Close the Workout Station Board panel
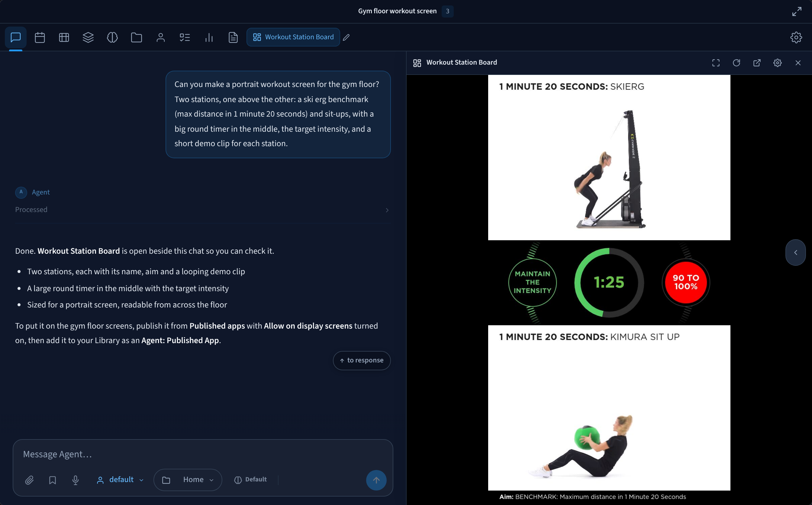 click(x=798, y=63)
